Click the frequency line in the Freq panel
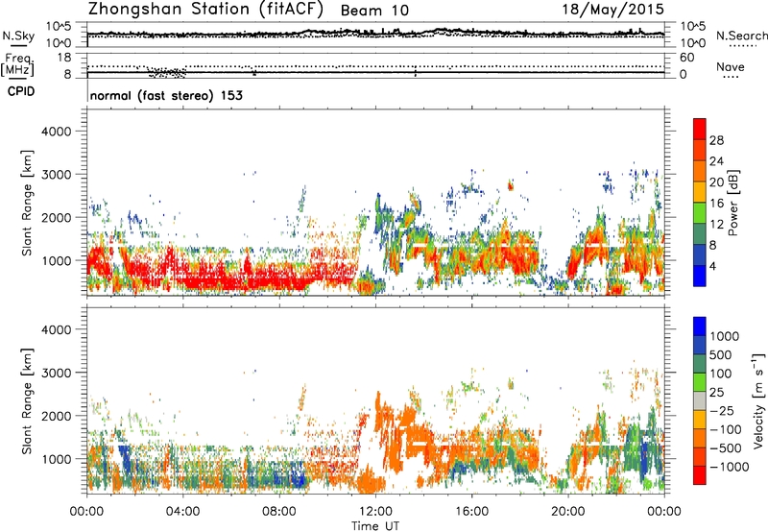768x532 pixels. [x=375, y=72]
